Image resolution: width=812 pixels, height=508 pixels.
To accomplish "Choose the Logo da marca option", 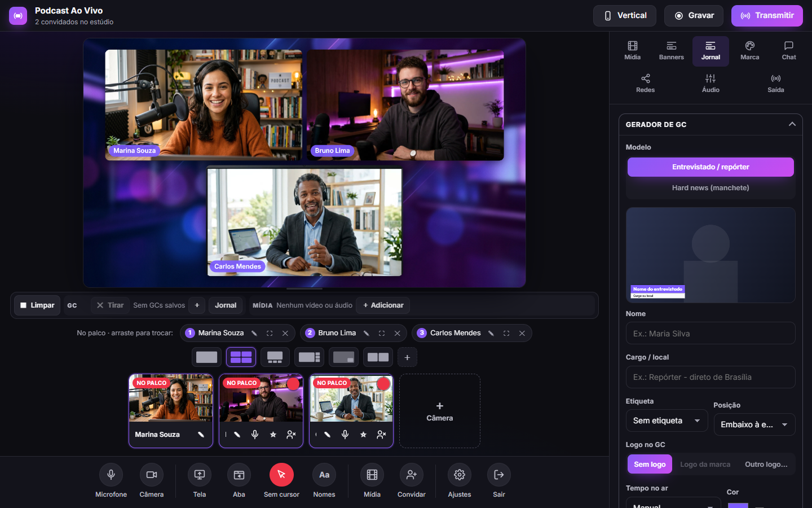I will [705, 464].
